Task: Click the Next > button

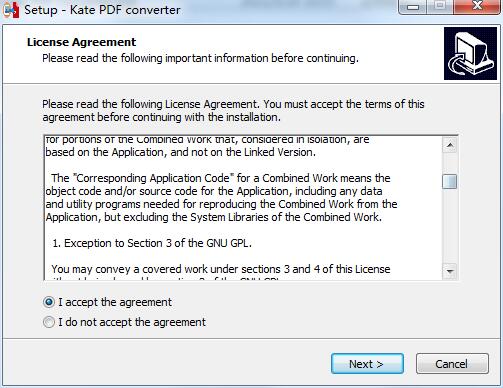Action: [367, 364]
